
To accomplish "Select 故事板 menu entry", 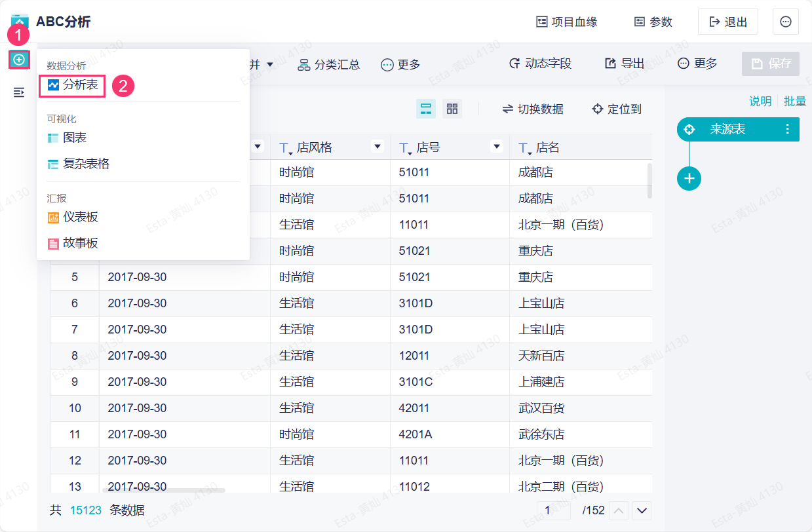I will coord(73,243).
